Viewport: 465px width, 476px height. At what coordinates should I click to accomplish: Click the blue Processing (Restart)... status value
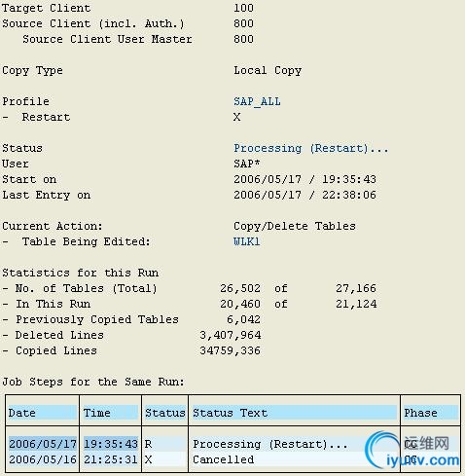[x=311, y=148]
